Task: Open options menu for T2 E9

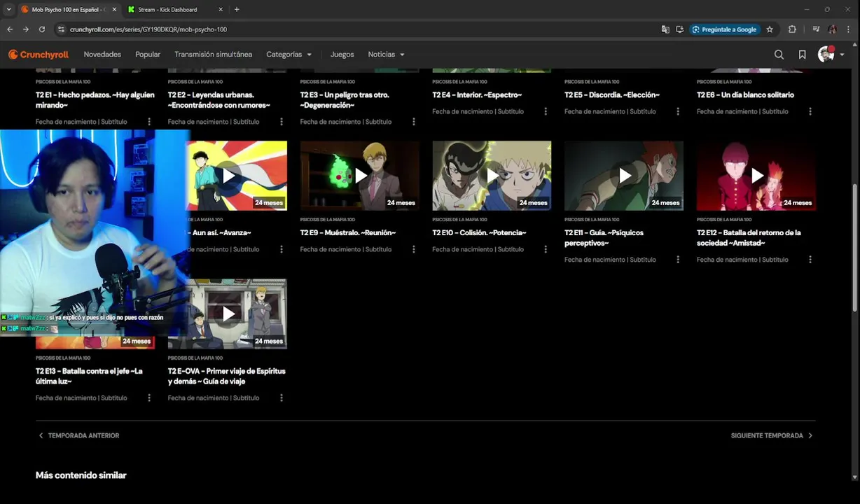Action: 414,249
